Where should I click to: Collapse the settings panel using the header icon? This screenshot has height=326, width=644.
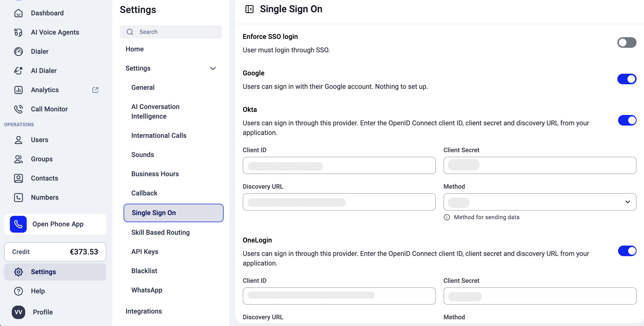pyautogui.click(x=249, y=9)
